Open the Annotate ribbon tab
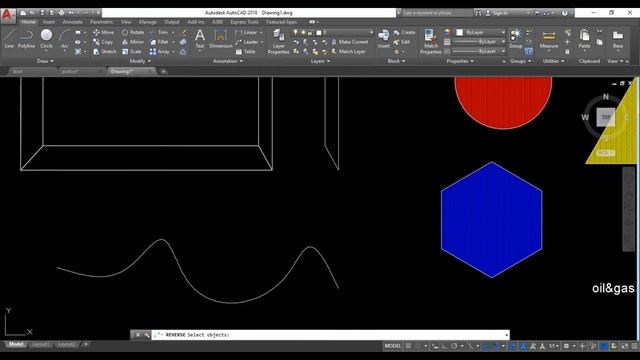640x360 pixels. coord(73,22)
